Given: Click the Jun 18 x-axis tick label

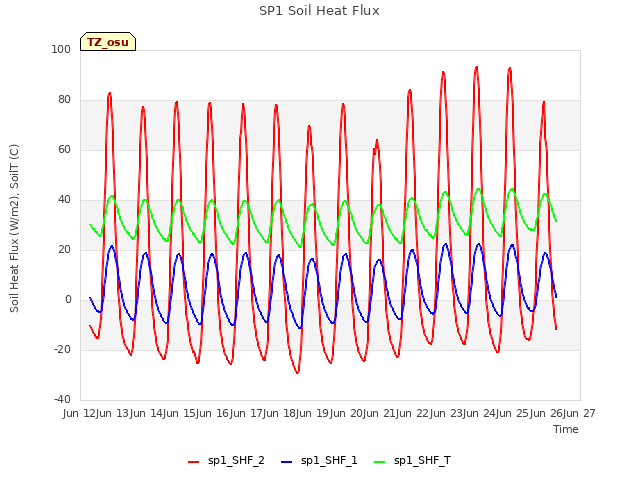Looking at the screenshot, I should pyautogui.click(x=280, y=413).
